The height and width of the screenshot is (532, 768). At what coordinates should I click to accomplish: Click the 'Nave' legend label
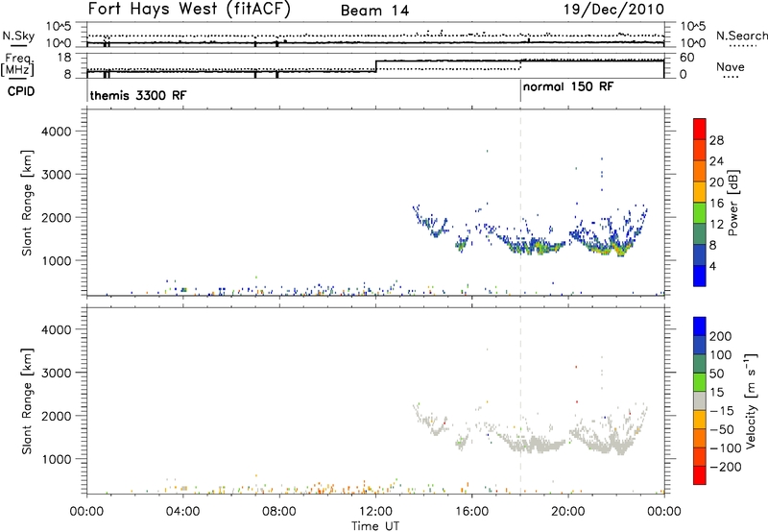point(731,67)
